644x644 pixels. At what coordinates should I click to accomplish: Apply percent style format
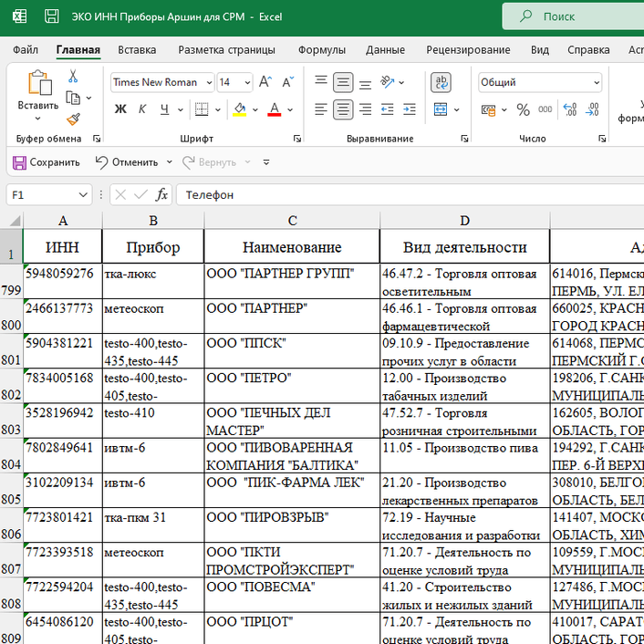click(524, 109)
